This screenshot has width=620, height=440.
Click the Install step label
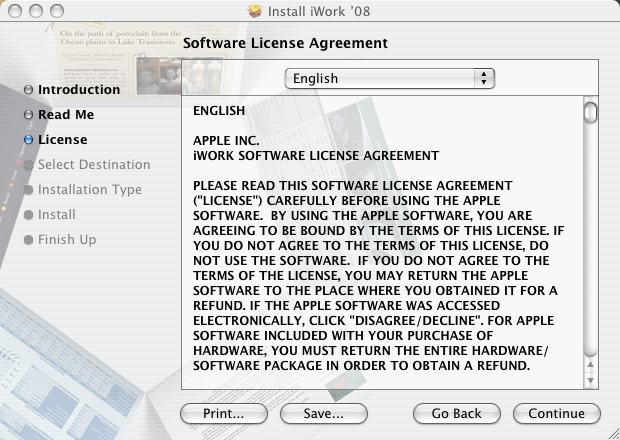(x=57, y=215)
